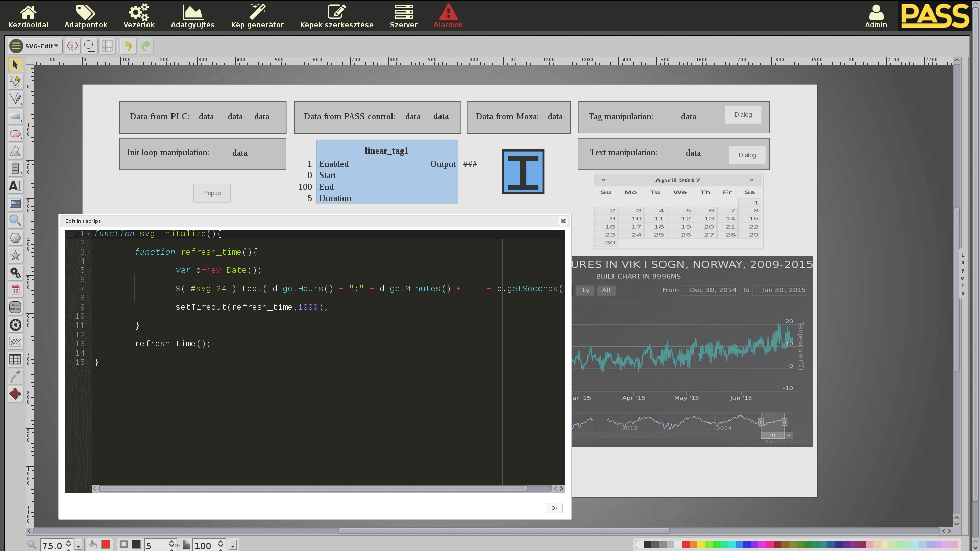Select the Table grid tool
The width and height of the screenshot is (980, 551).
click(15, 359)
